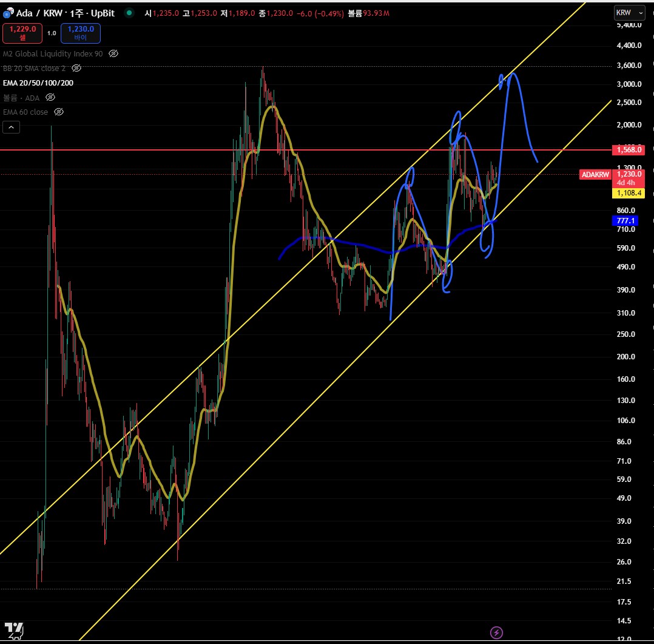Click the TradingView logo at bottom left
654x644 pixels.
[14, 630]
